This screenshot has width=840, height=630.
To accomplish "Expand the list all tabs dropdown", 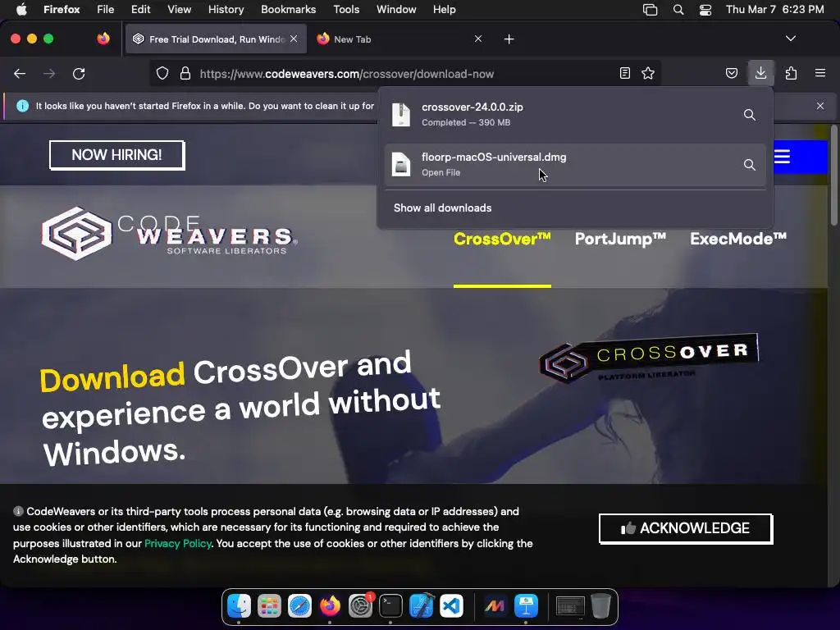I will 791,39.
